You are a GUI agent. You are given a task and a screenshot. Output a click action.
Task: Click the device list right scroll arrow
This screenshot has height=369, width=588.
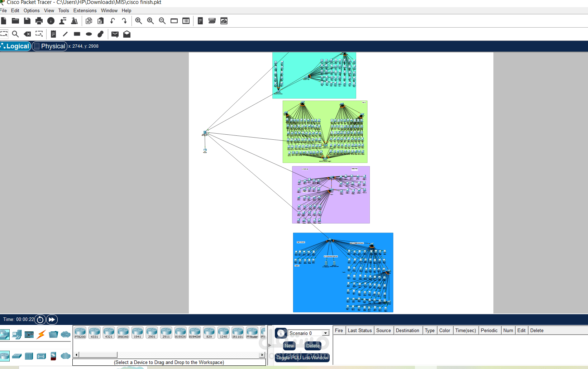coord(262,355)
